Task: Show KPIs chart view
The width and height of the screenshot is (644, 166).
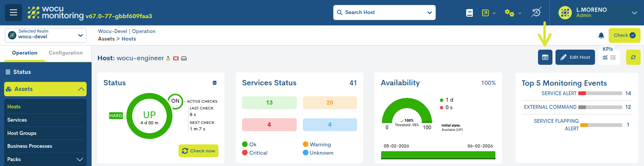Action: (605, 57)
